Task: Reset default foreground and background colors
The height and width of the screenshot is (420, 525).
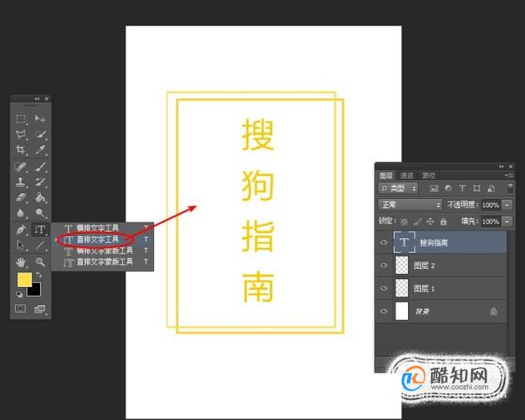Action: pyautogui.click(x=19, y=294)
